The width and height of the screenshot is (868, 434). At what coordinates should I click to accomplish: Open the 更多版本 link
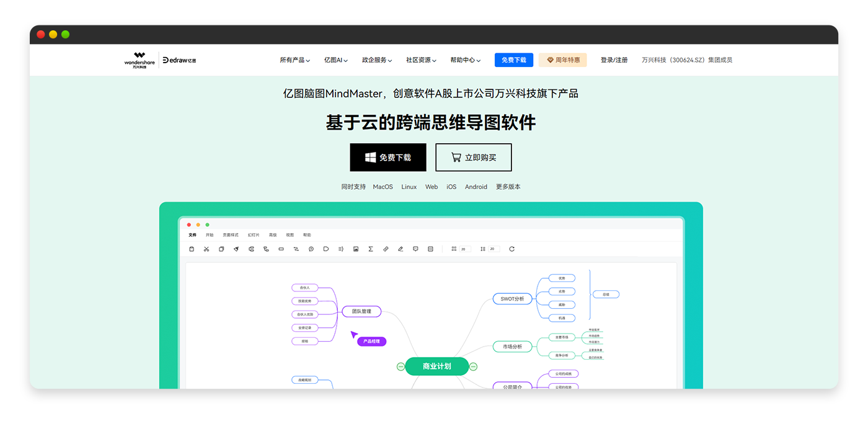click(x=508, y=187)
